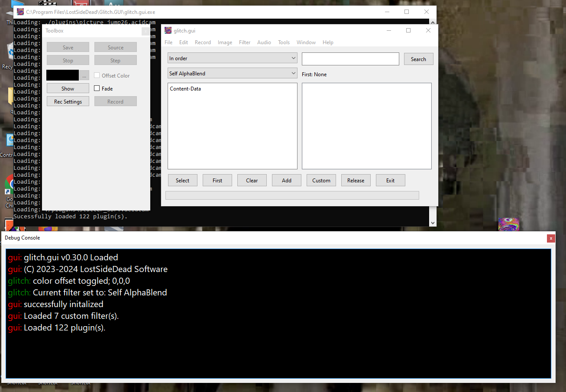Click the Step button in Toolbox
Screen dimensions: 566x392
coord(116,61)
